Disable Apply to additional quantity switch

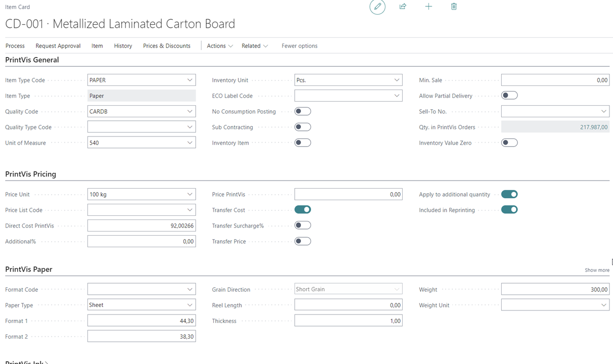coord(509,194)
